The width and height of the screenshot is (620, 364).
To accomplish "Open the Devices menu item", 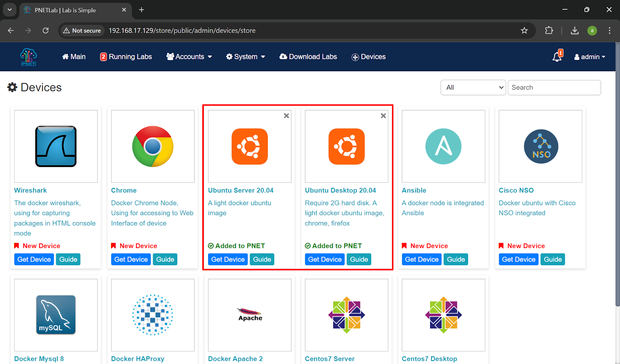I will (369, 57).
